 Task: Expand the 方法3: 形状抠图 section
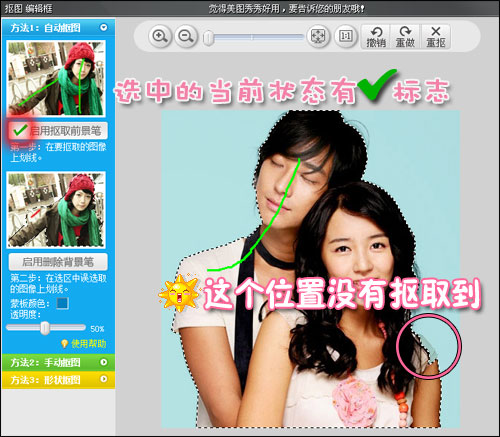[x=58, y=379]
